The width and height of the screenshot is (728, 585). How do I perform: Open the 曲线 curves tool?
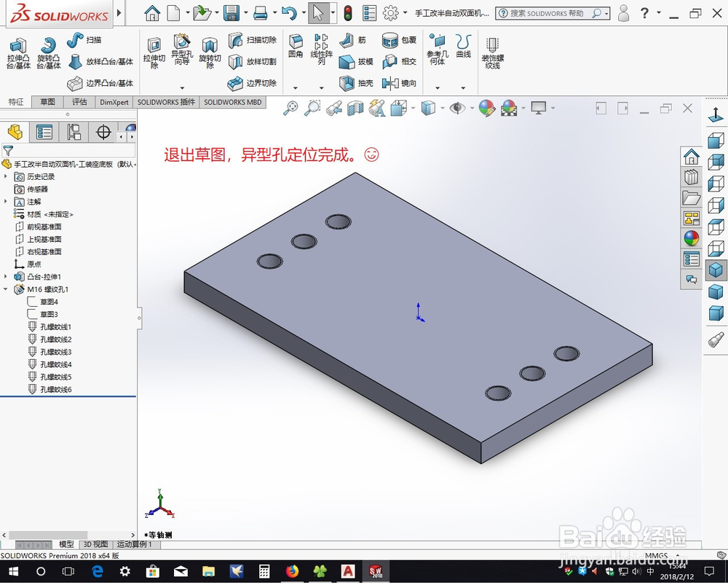463,46
